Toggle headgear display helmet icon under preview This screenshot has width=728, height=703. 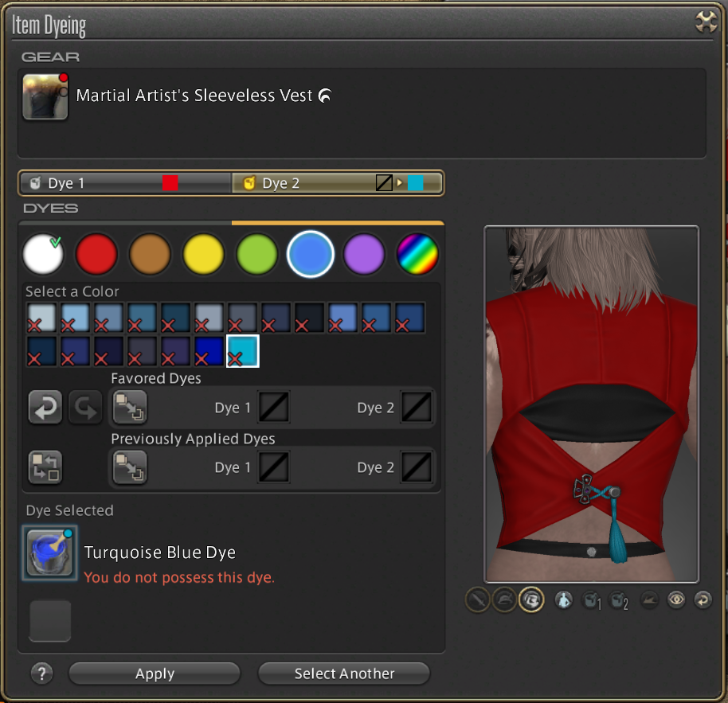(x=505, y=600)
